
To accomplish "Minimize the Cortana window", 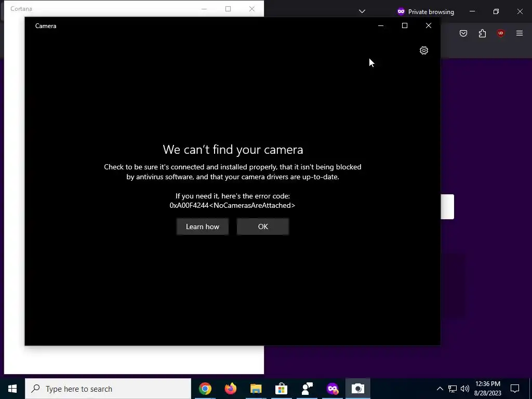I will point(204,9).
